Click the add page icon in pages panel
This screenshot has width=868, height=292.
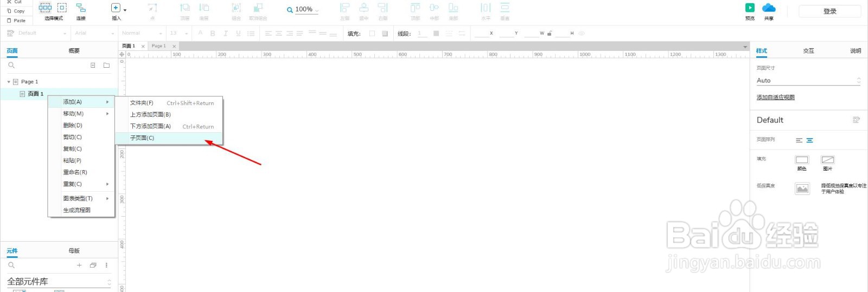pos(93,65)
